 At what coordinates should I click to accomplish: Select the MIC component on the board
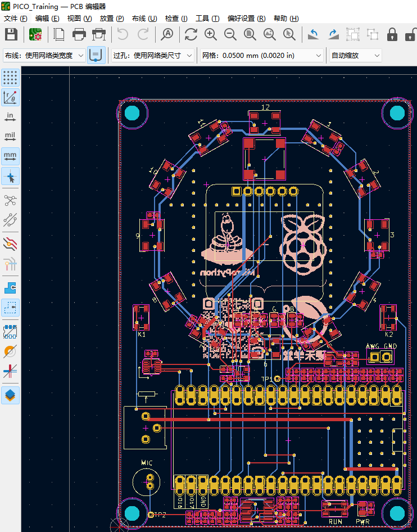pos(147,481)
